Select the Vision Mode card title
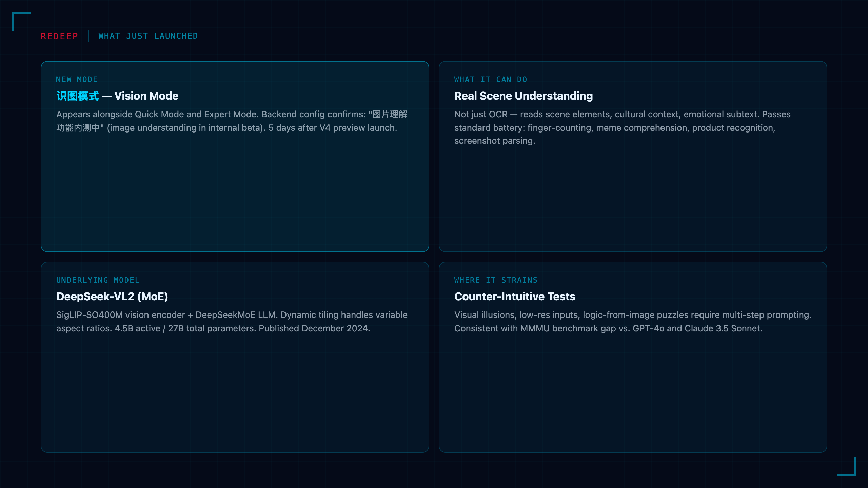Viewport: 868px width, 488px height. (117, 96)
